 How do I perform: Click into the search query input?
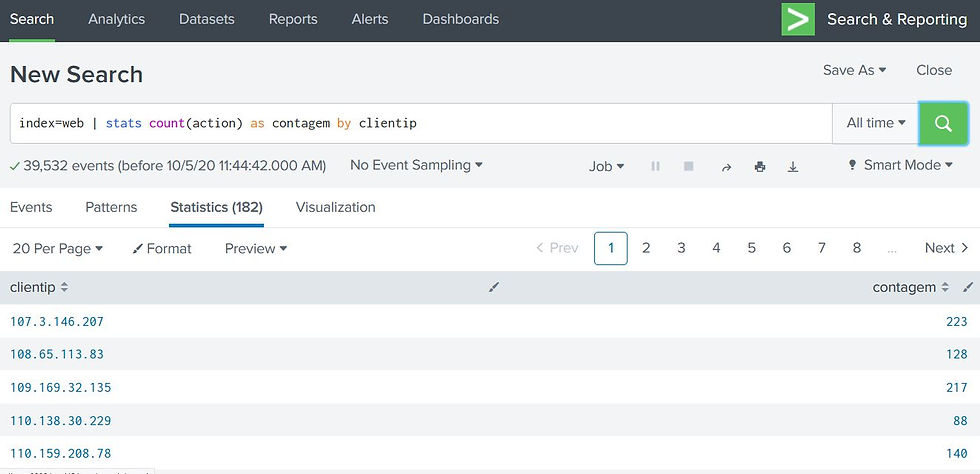pyautogui.click(x=421, y=123)
